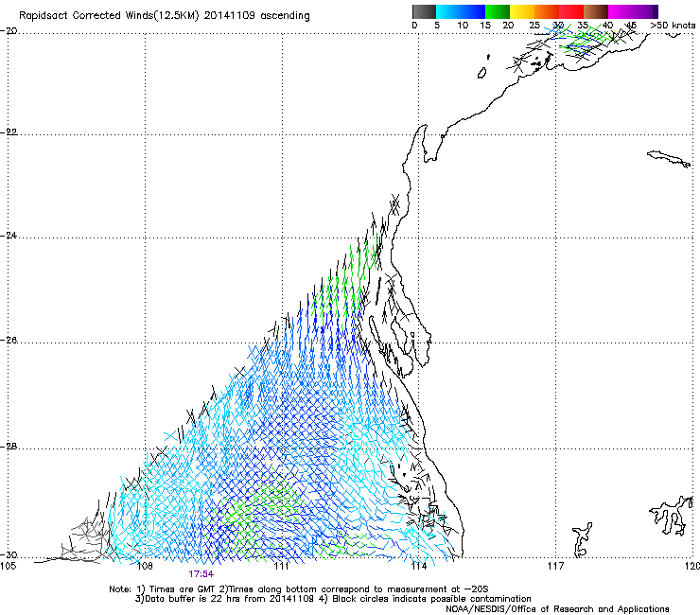Click the legend tick label '25'
This screenshot has width=700, height=615.
pyautogui.click(x=534, y=26)
